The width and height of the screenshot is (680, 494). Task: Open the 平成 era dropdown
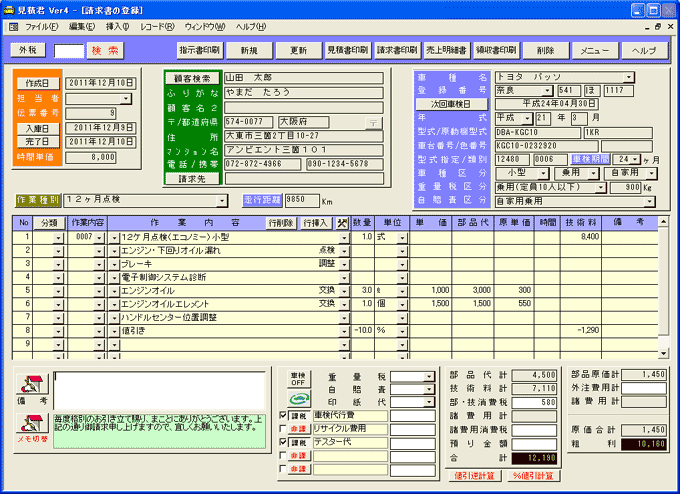(x=527, y=118)
